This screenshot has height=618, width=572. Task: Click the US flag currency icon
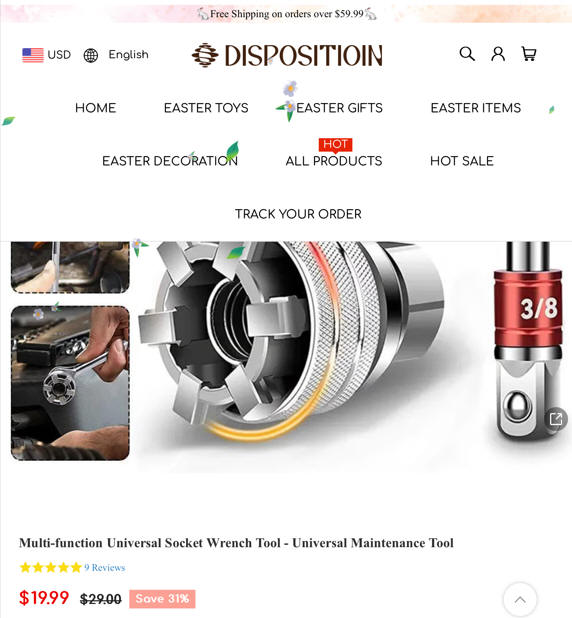click(33, 55)
